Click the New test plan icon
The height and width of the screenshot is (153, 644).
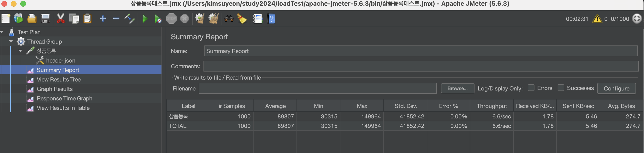[x=6, y=18]
